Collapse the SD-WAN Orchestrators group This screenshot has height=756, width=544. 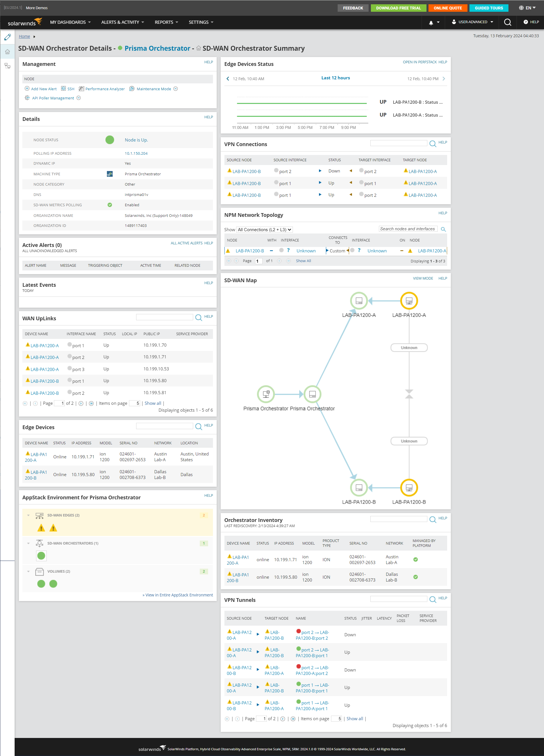[x=28, y=543]
